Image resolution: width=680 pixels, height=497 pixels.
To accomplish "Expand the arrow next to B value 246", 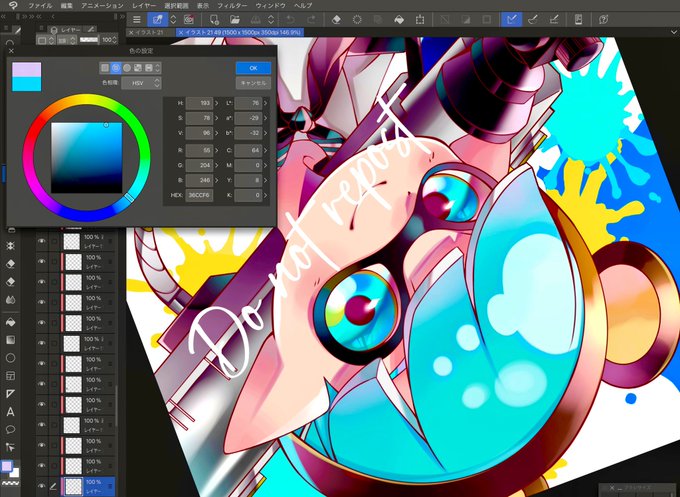I will click(216, 180).
